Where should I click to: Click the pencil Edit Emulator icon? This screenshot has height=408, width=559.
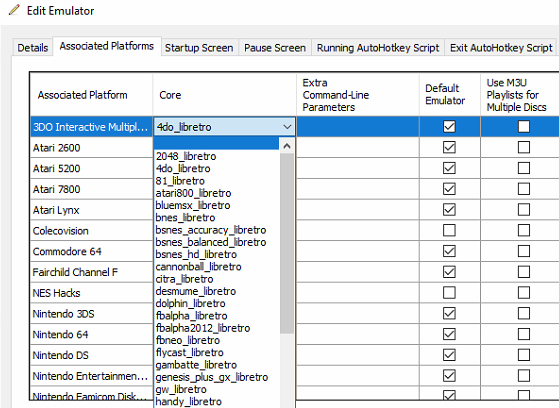tap(14, 10)
